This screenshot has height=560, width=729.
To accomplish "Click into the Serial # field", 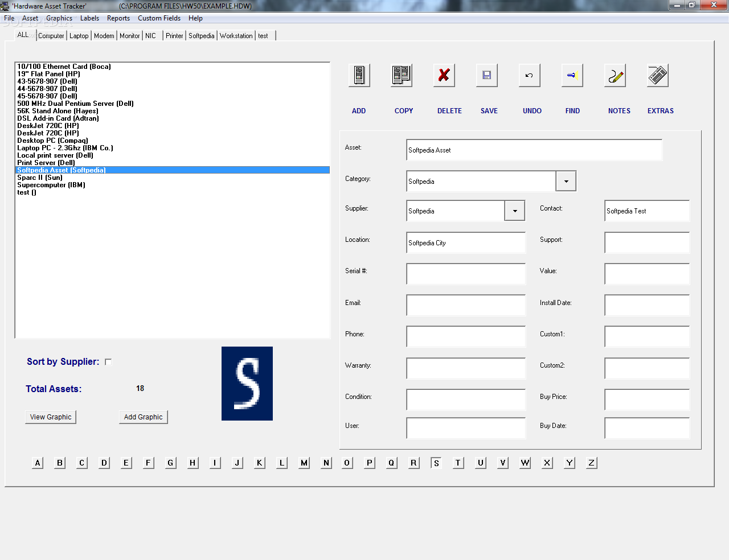I will click(466, 274).
